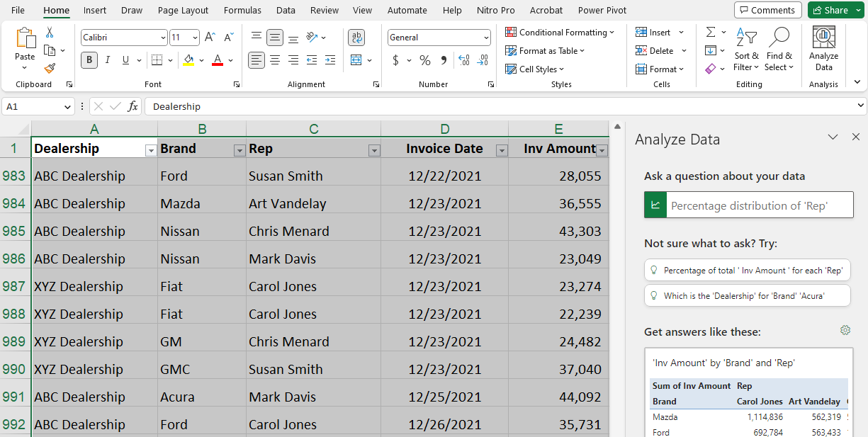The height and width of the screenshot is (437, 868).
Task: Open the Review tab
Action: pos(325,10)
